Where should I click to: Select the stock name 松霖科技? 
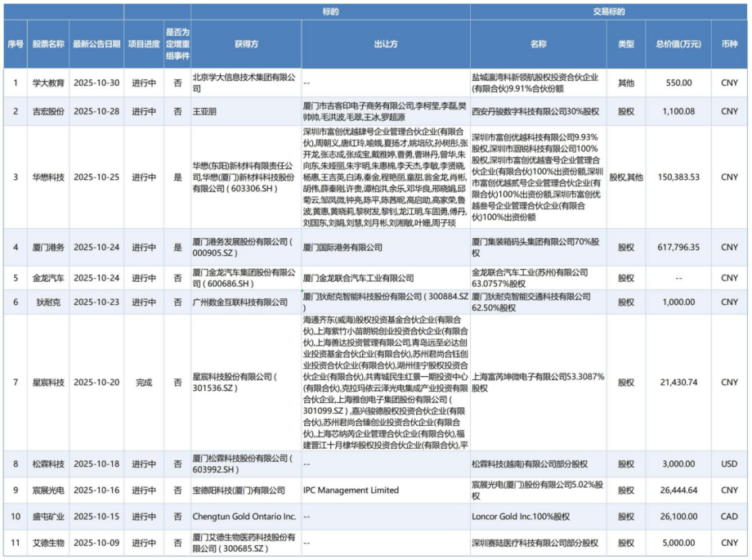pos(48,464)
